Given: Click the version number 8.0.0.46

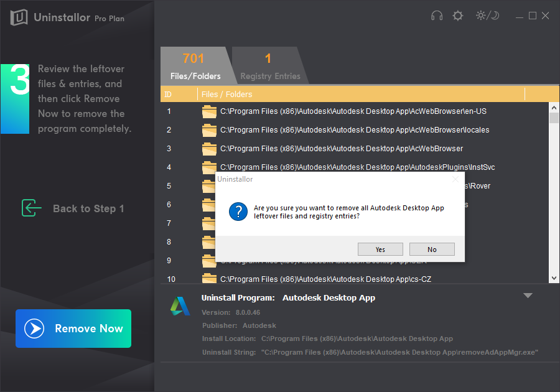Looking at the screenshot, I should tap(248, 312).
